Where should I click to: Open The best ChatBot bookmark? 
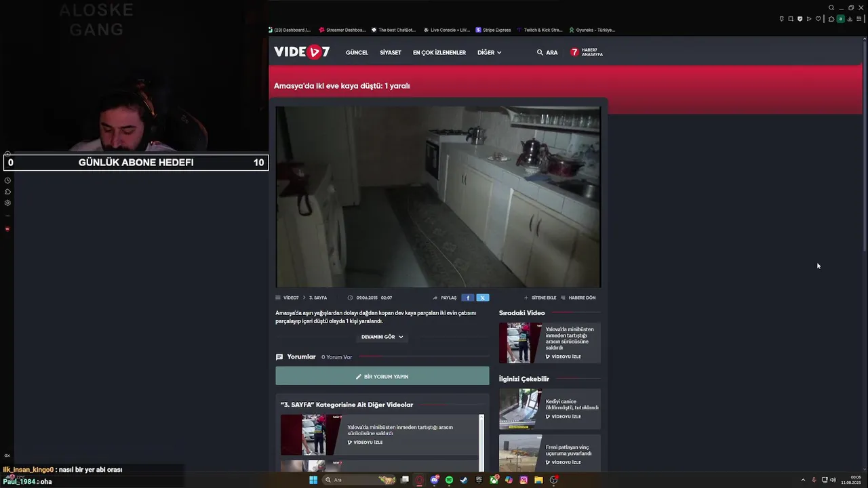coord(393,30)
